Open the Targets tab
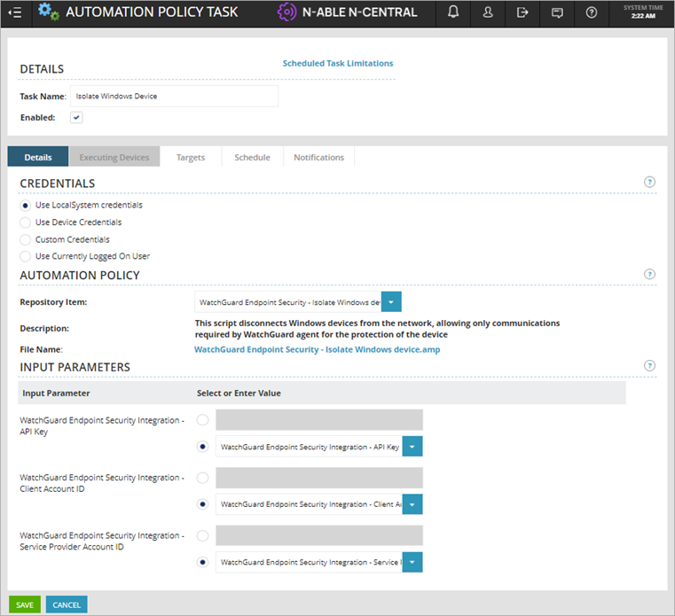Image resolution: width=675 pixels, height=616 pixels. pos(191,157)
